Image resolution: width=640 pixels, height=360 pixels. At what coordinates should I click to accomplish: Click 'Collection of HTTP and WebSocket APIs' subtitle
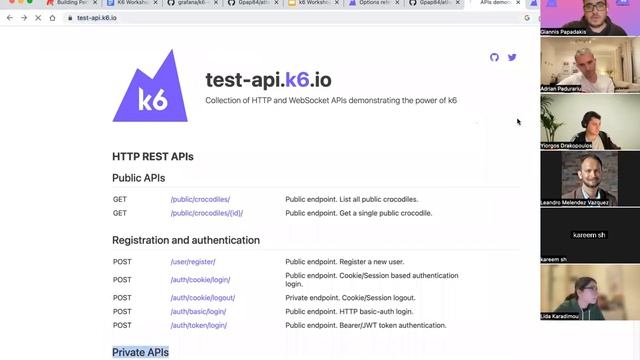tap(331, 100)
